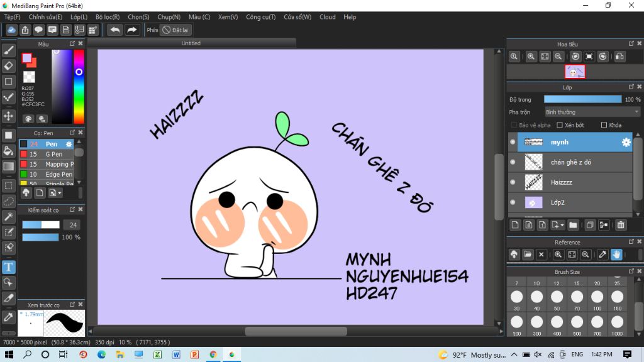Expand add-layer dropdown arrow in layer panel
Viewport: 644px width, 362px height.
pos(562,226)
